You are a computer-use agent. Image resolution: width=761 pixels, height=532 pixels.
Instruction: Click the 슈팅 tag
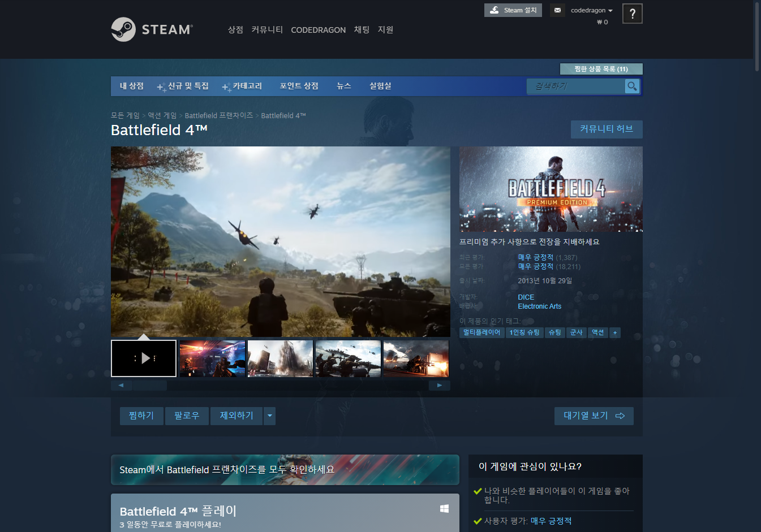pyautogui.click(x=555, y=332)
